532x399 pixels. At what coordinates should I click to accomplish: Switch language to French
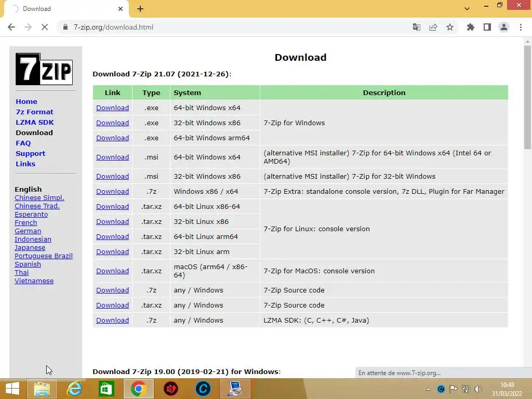[x=26, y=222]
